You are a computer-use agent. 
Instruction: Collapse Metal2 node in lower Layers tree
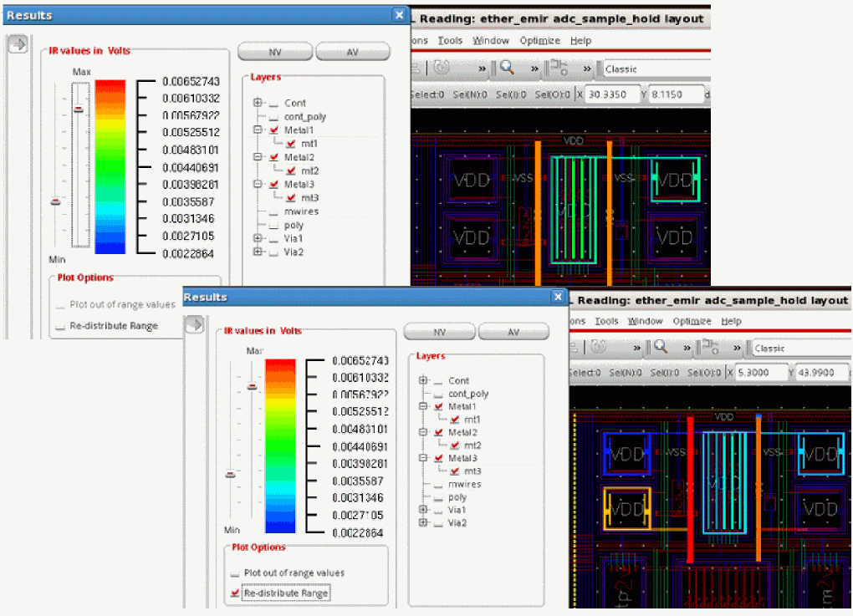click(422, 433)
